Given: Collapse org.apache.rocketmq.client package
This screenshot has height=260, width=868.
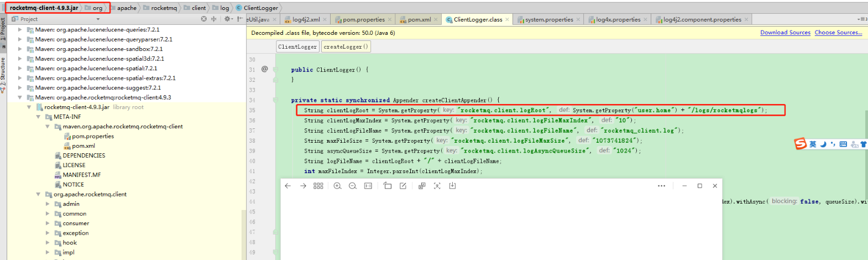Looking at the screenshot, I should coord(38,194).
